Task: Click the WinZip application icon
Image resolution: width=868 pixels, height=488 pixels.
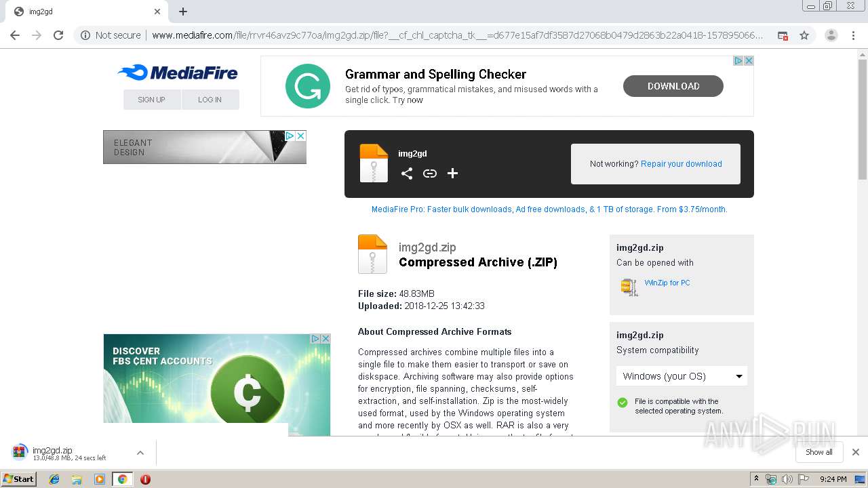Action: tap(629, 287)
